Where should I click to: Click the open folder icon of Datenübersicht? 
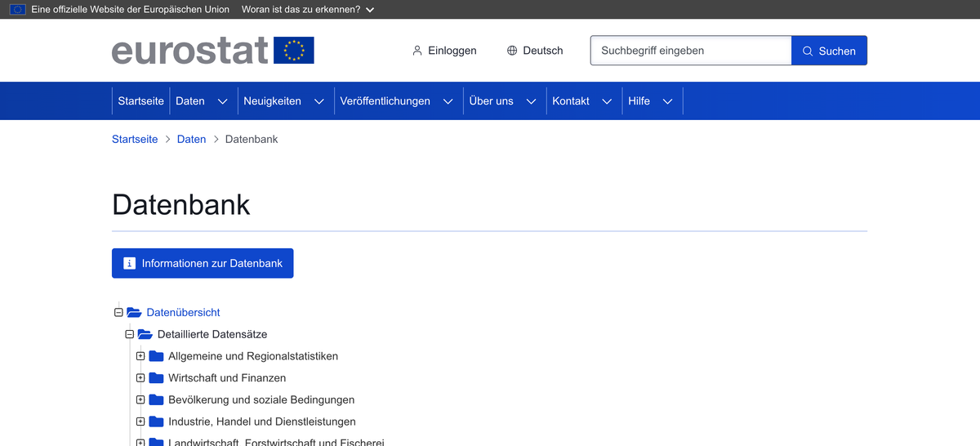point(134,312)
